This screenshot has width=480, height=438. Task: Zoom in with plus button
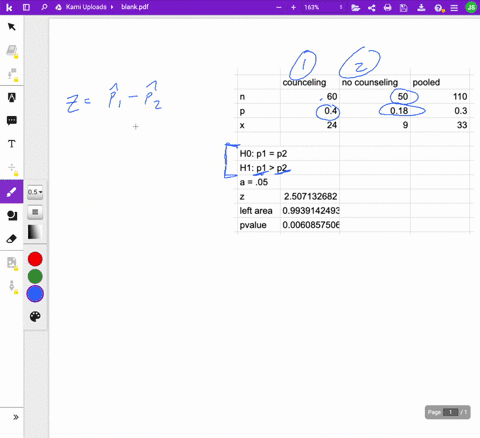[293, 7]
